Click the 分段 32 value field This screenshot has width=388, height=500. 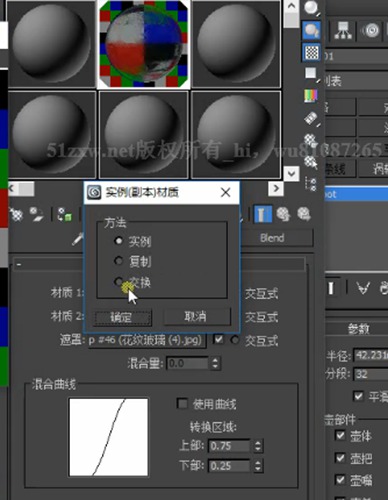point(371,374)
